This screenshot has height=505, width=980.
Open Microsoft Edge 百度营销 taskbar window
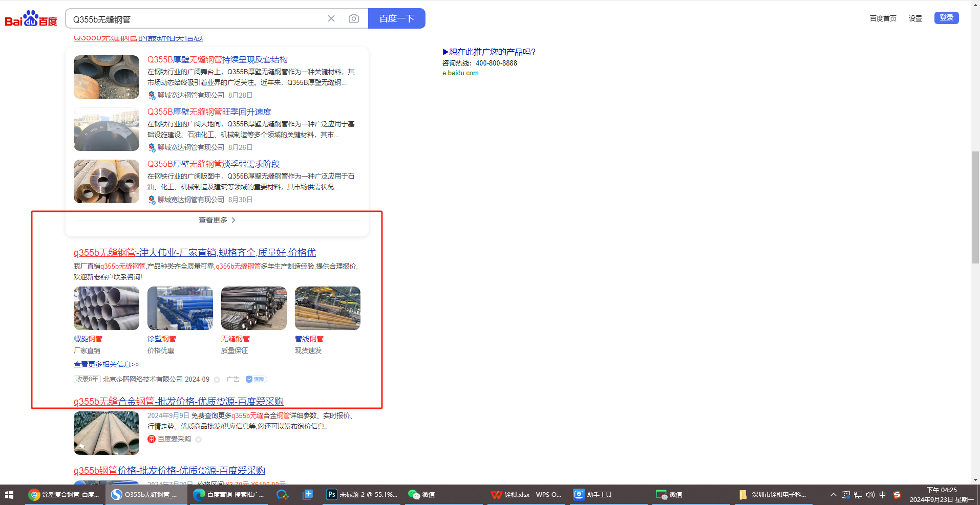pyautogui.click(x=229, y=495)
